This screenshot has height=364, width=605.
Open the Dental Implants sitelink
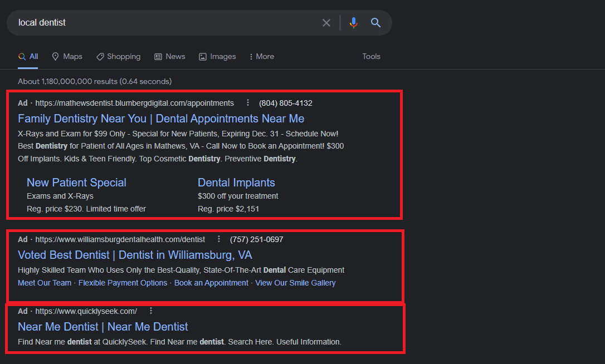coord(236,183)
